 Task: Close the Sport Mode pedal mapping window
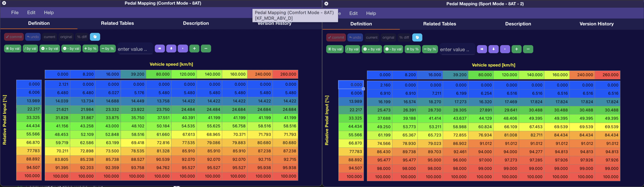326,3
